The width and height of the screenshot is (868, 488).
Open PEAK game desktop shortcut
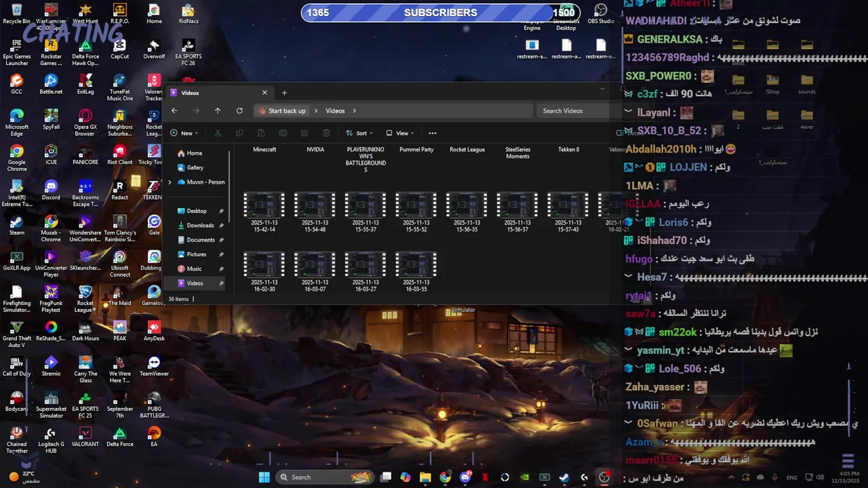[x=120, y=331]
